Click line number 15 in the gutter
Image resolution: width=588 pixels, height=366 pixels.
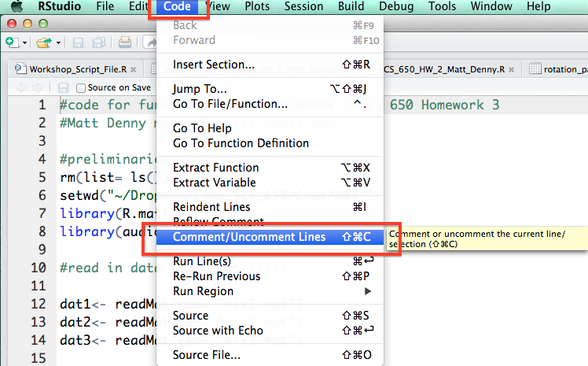click(38, 358)
